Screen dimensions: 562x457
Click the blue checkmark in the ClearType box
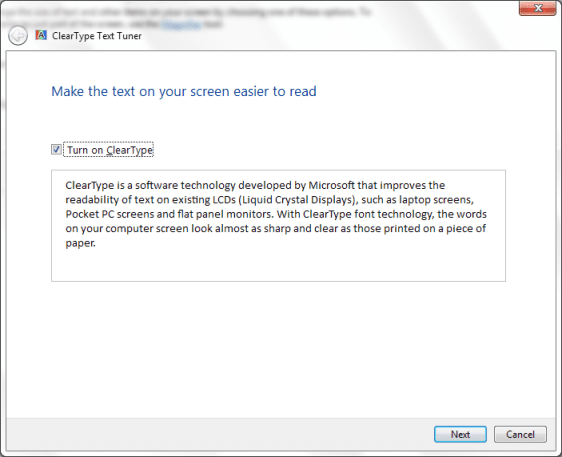point(56,149)
